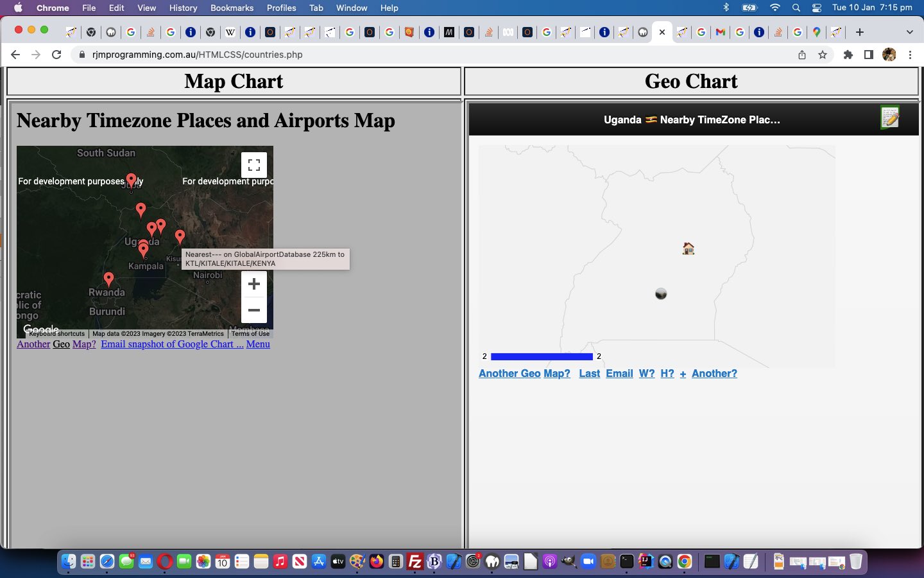Open the Edit menu

tap(117, 8)
